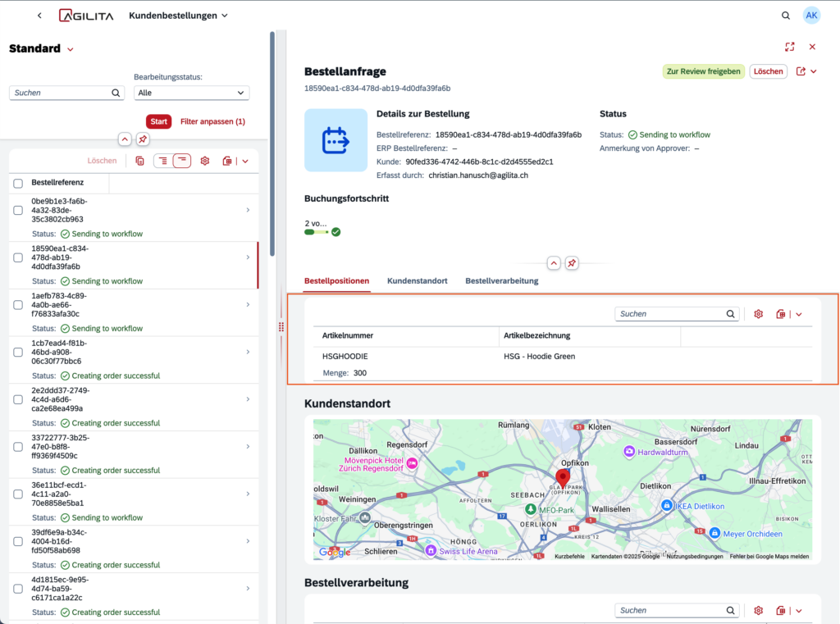This screenshot has width=840, height=624.
Task: Select checkbox for order 2e2ddd37-2749
Action: tap(18, 399)
